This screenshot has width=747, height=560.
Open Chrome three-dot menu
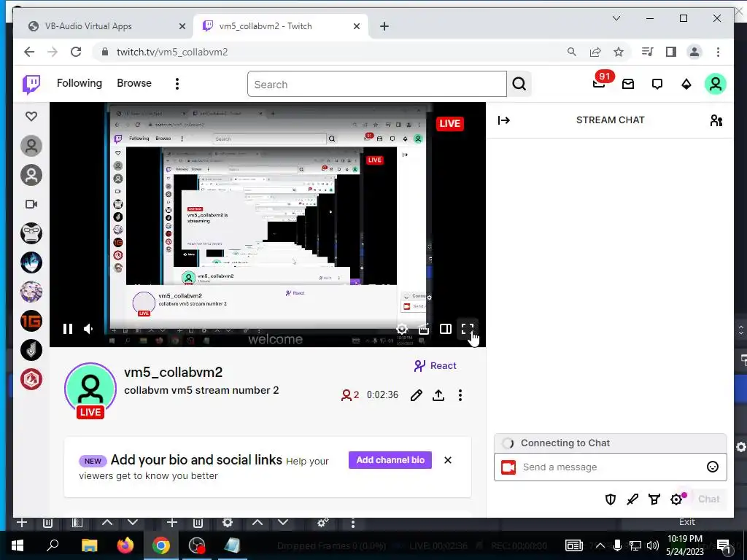718,52
